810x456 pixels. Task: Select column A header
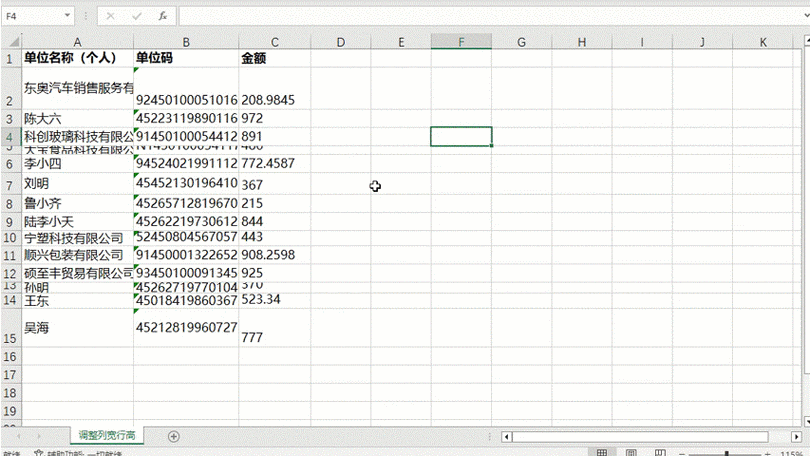77,42
